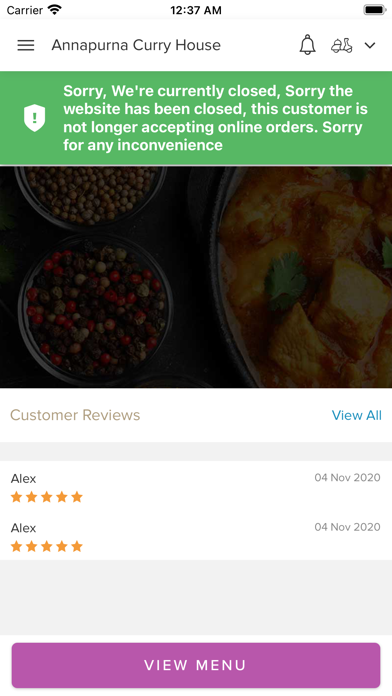This screenshot has width=392, height=696.
Task: Expand the delivery options chevron
Action: coord(370,45)
